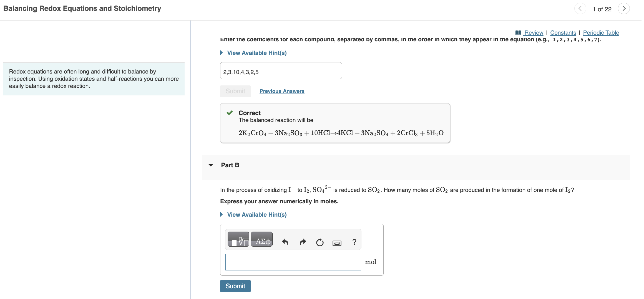Click the previous page left arrow
The height and width of the screenshot is (299, 644).
point(580,9)
